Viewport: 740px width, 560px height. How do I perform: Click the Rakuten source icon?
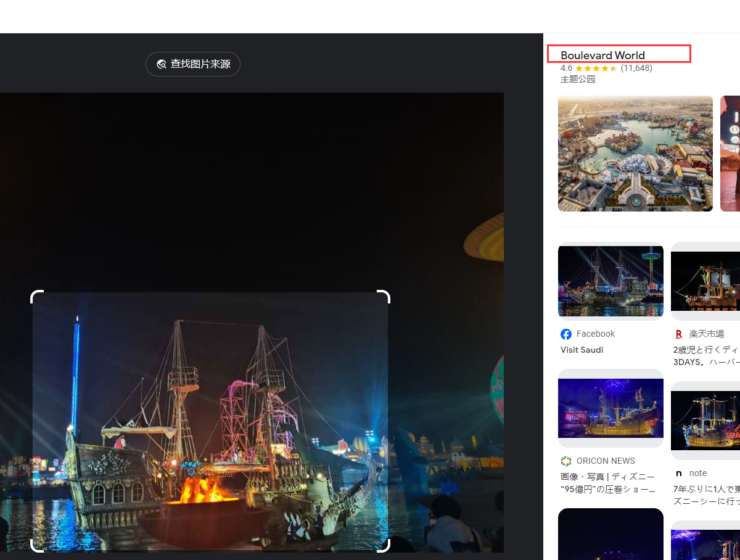[x=679, y=334]
